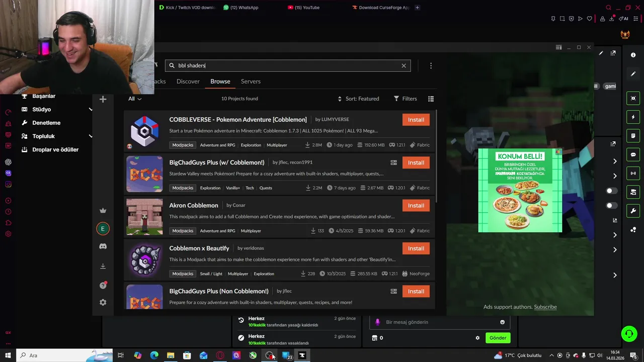Open Droplar ve ödüller menu item
The width and height of the screenshot is (644, 362).
click(55, 150)
